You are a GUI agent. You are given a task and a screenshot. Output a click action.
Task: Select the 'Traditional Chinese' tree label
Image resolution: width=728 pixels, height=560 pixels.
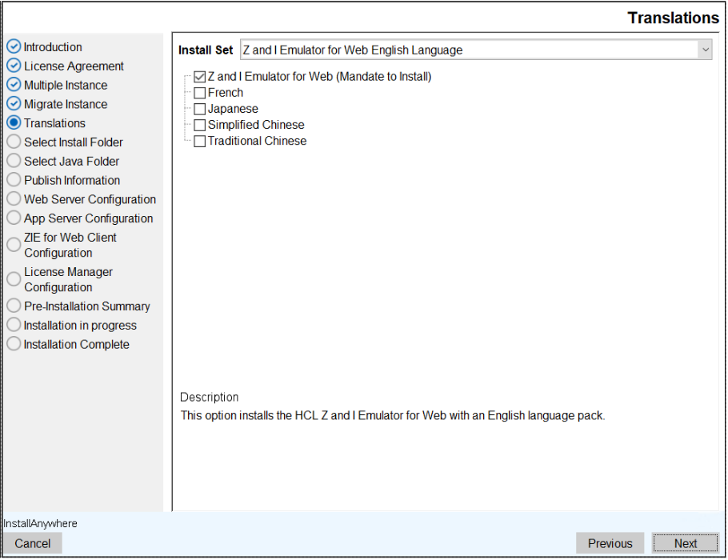point(257,141)
